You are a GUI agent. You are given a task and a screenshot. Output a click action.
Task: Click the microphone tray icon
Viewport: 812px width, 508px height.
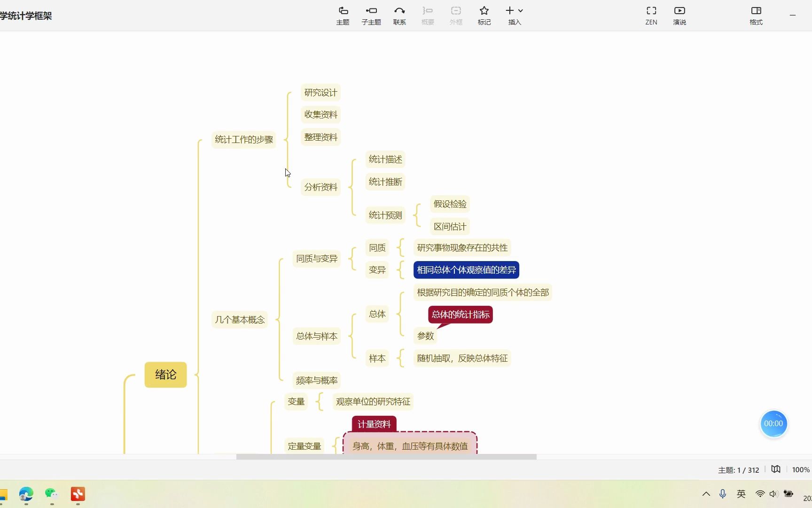(723, 494)
